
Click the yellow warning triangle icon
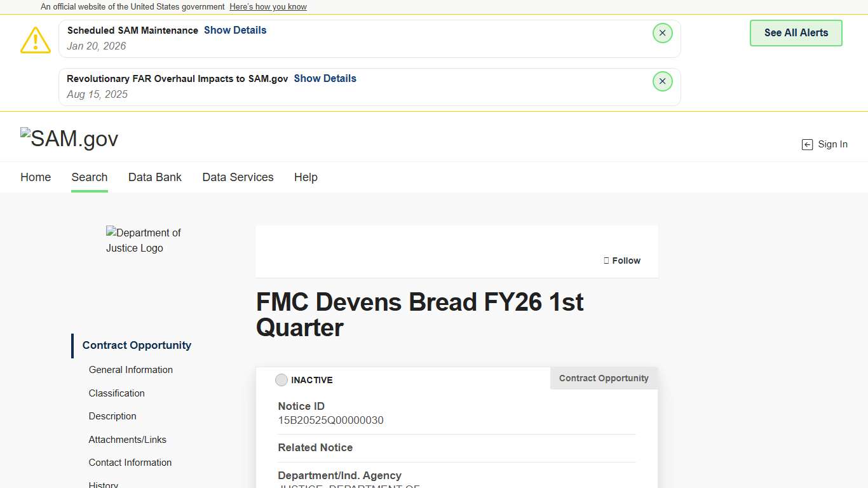36,40
